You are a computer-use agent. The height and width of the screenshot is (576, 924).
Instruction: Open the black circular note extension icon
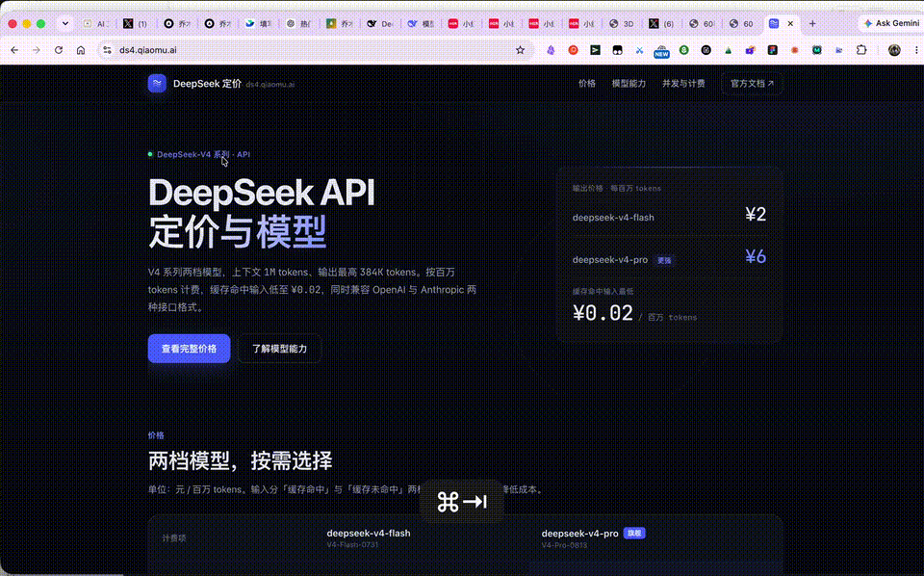tap(706, 50)
